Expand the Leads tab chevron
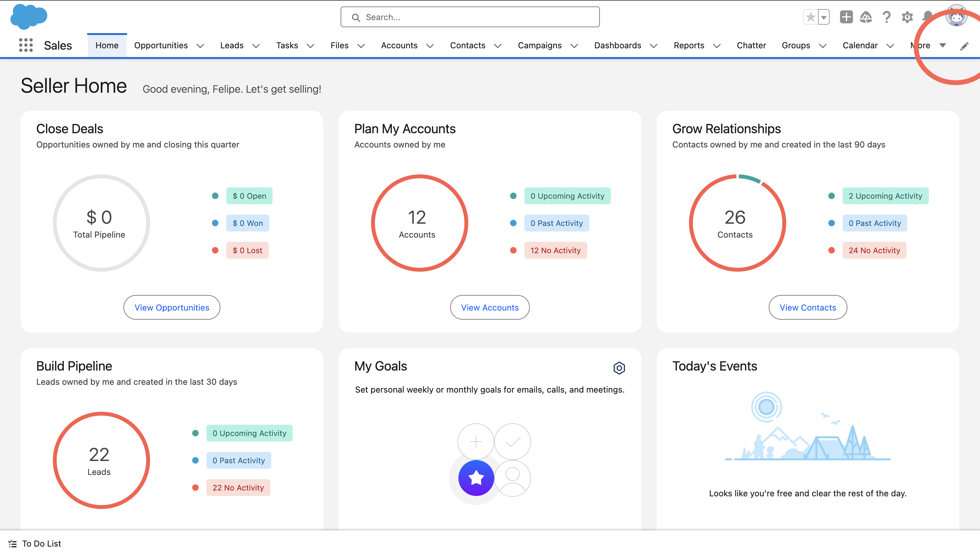980x555 pixels. pyautogui.click(x=256, y=46)
